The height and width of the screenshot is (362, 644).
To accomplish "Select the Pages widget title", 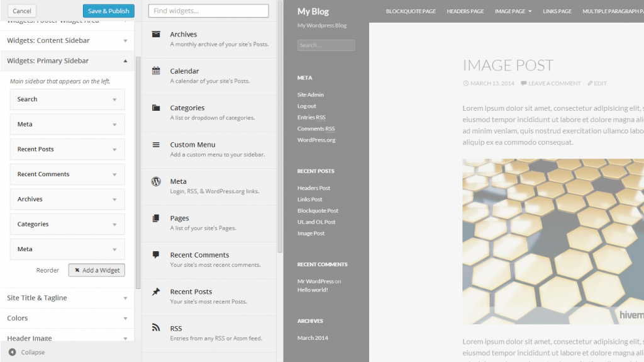I will 179,218.
